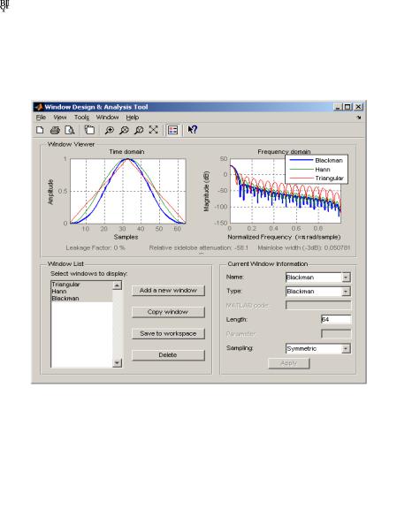Click the full view analysis toolbar icon

click(89, 130)
